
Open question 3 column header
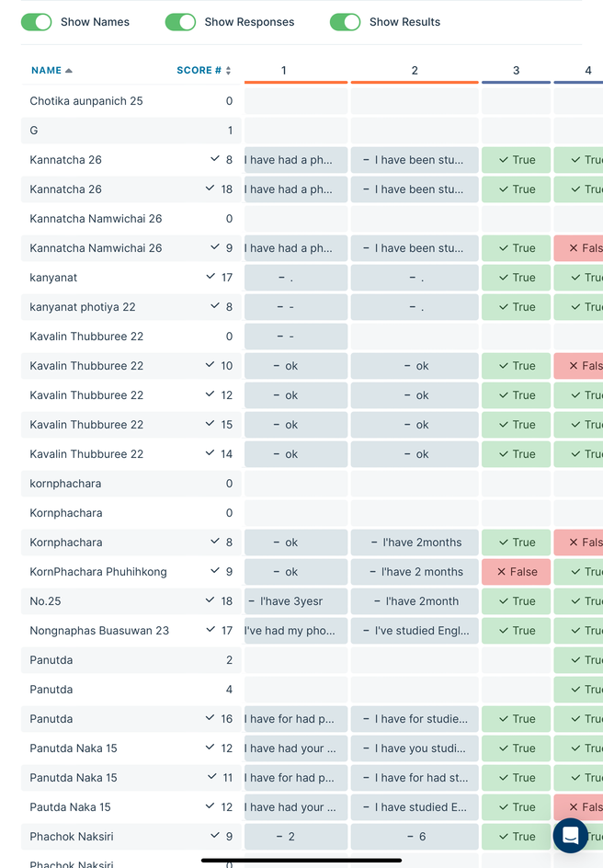click(x=516, y=71)
